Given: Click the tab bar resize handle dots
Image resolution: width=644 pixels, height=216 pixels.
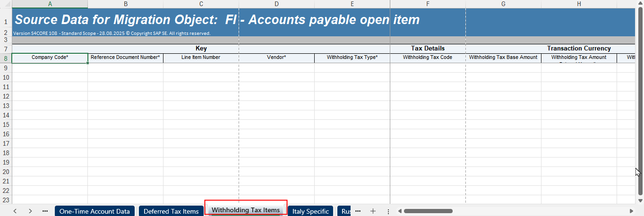Looking at the screenshot, I should pyautogui.click(x=388, y=211).
